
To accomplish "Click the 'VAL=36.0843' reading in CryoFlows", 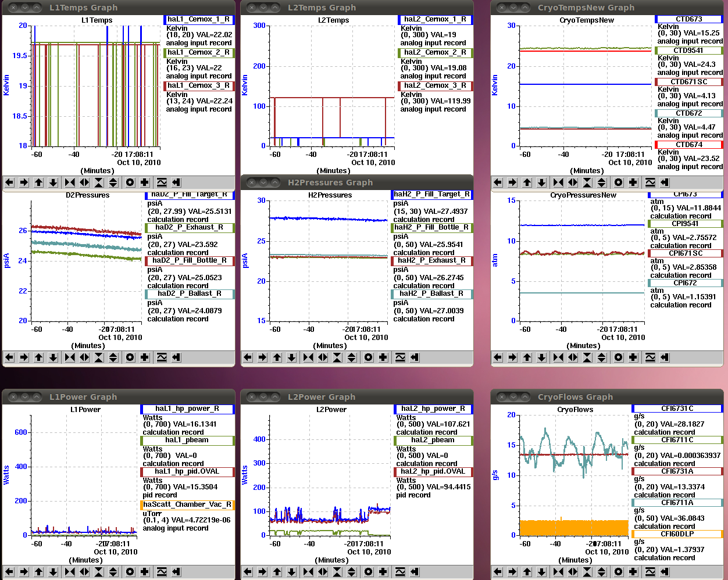I will coord(683,518).
